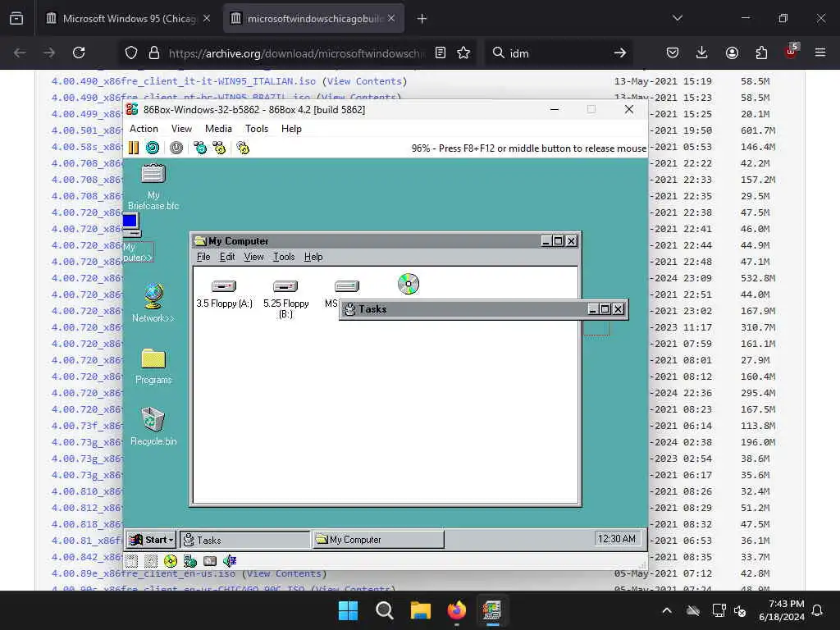840x630 pixels.
Task: Send Ctrl+Alt+Del via the 86Box toolbar icon
Action: click(200, 148)
